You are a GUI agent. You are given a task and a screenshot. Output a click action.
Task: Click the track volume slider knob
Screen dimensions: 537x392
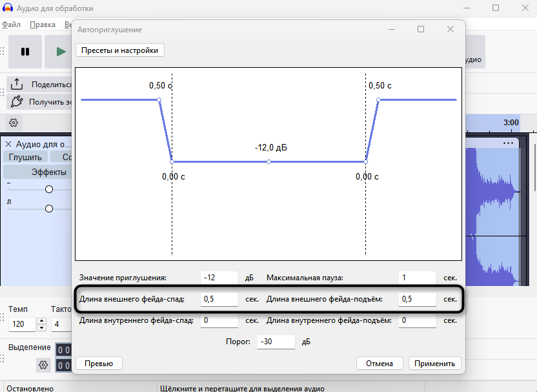pyautogui.click(x=49, y=189)
